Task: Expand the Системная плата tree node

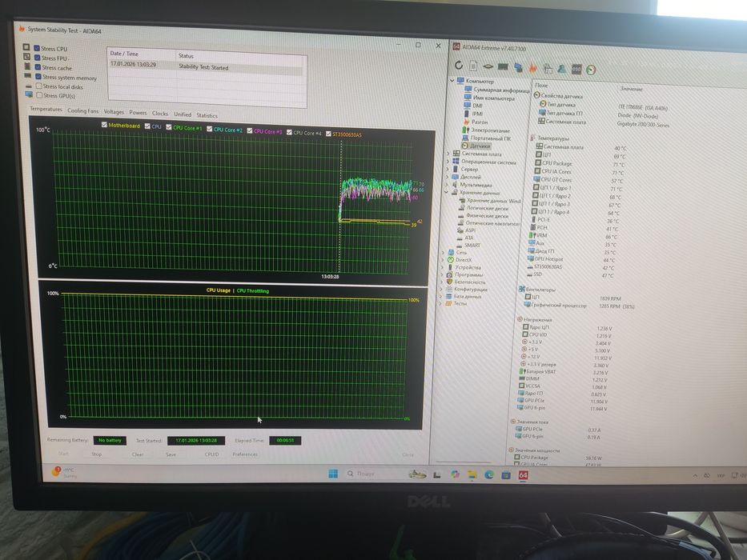Action: [x=448, y=154]
